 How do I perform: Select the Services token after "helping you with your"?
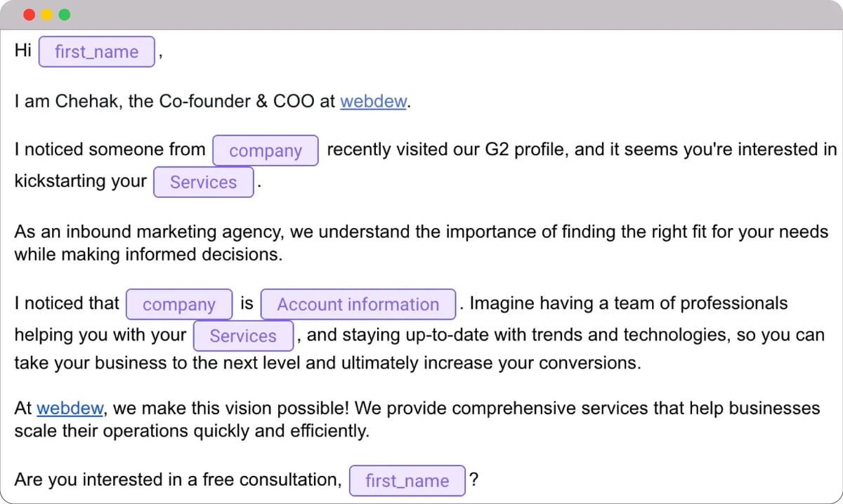243,336
